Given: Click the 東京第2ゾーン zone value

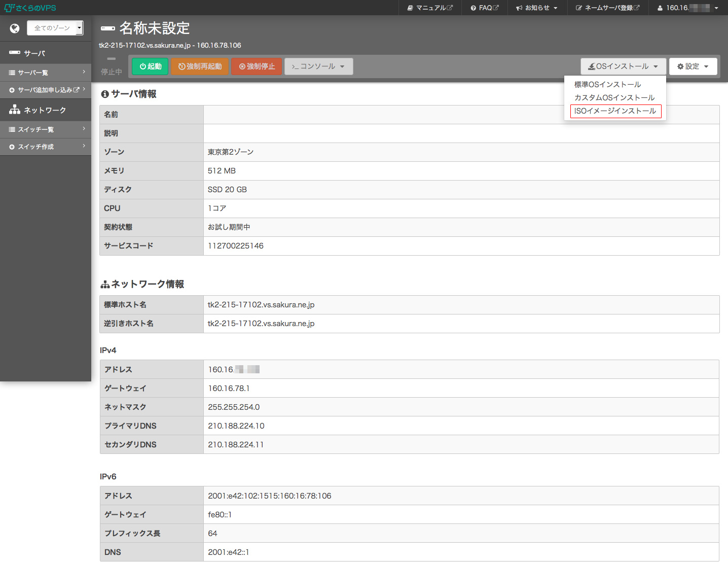Looking at the screenshot, I should pyautogui.click(x=231, y=152).
